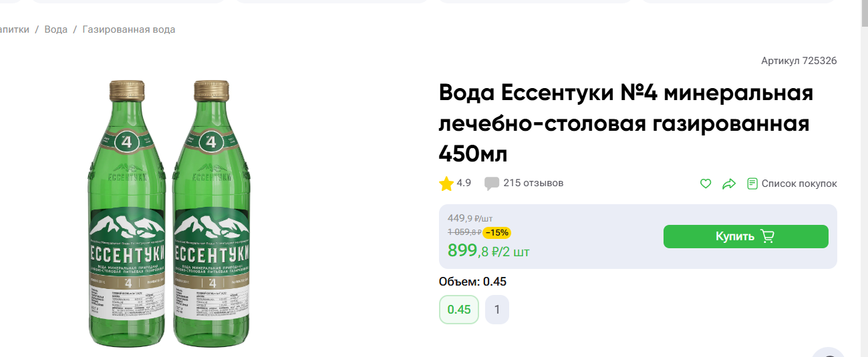Image resolution: width=868 pixels, height=357 pixels.
Task: Click the green 899,8 ₽/2 шт price
Action: (x=488, y=251)
